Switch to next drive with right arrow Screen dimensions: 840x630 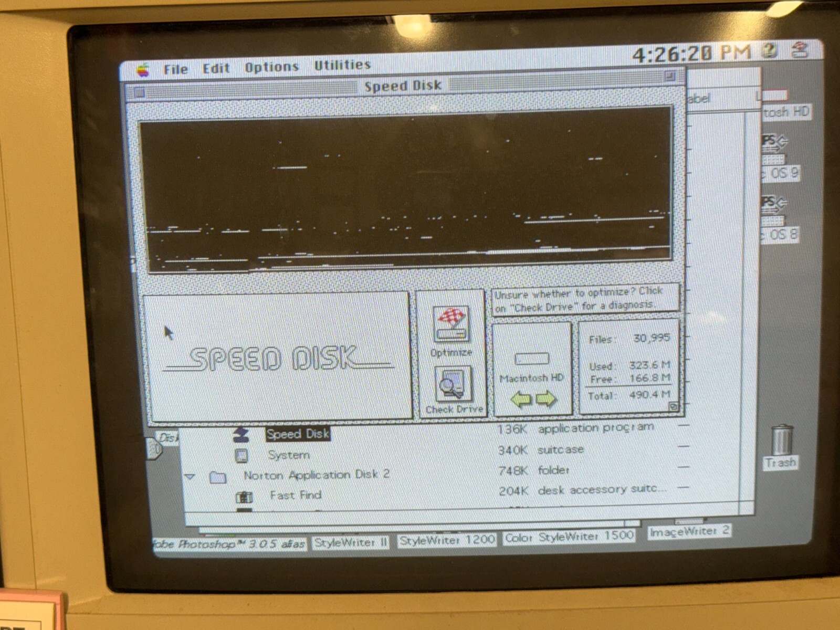pyautogui.click(x=546, y=399)
